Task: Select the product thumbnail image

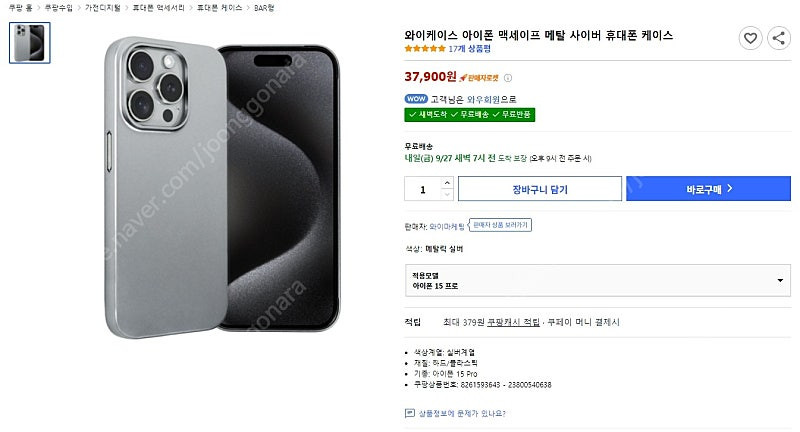Action: pos(29,42)
